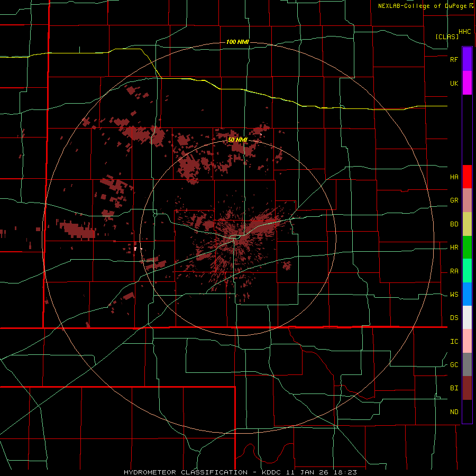The height and width of the screenshot is (476, 476).
Task: Click the DS legend label
Action: click(x=454, y=317)
